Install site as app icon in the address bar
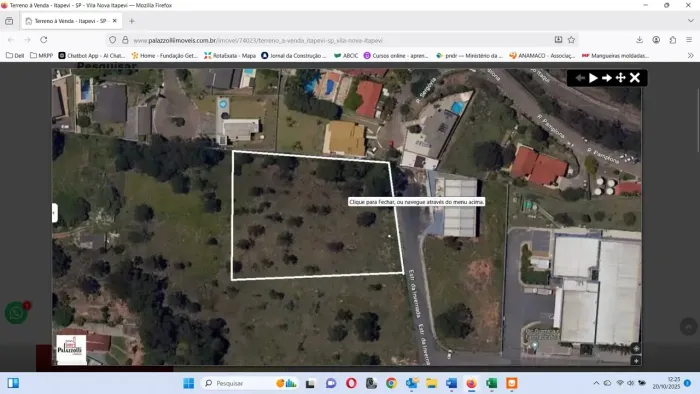This screenshot has width=700, height=394. [558, 40]
